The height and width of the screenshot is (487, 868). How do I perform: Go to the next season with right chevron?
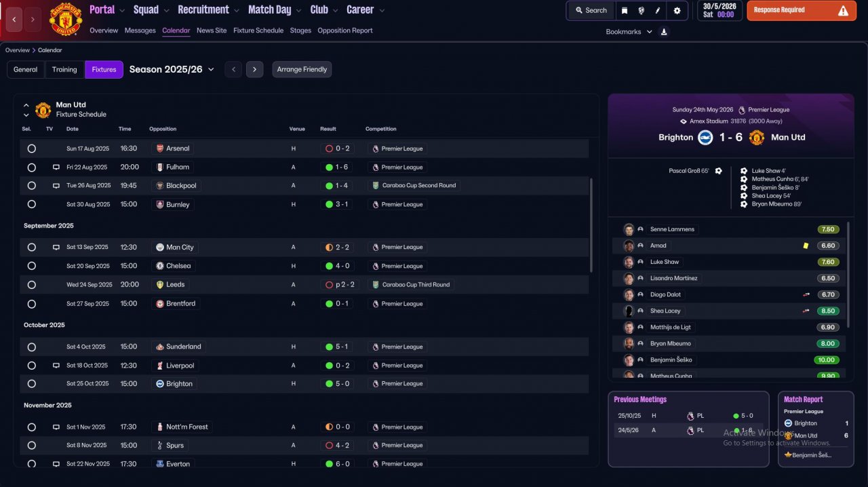[254, 69]
